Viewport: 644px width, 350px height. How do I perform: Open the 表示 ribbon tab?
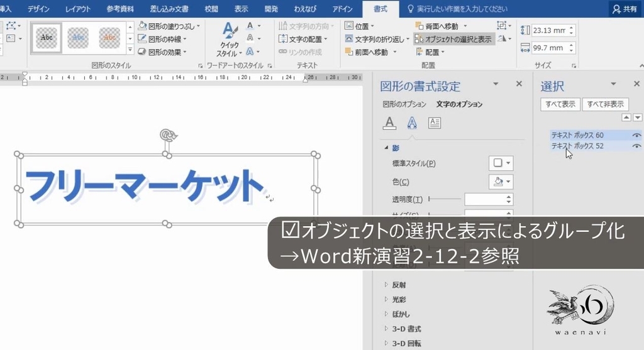click(x=241, y=9)
